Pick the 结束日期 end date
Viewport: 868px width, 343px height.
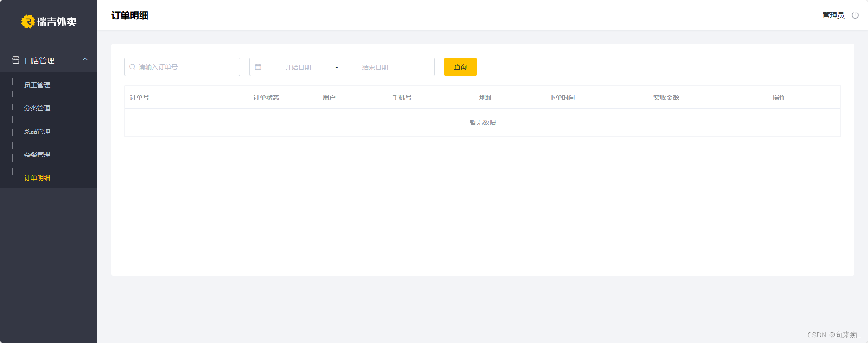pos(375,67)
